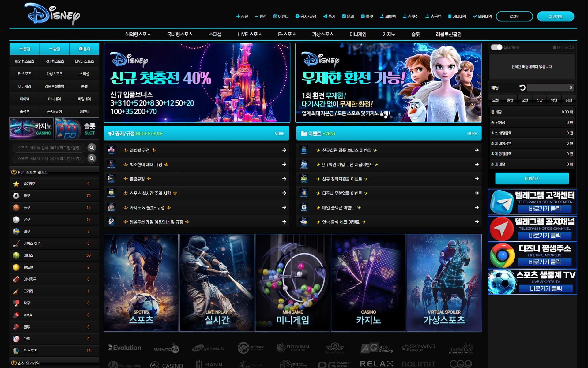Open the 최소한의 제재 규정 notice arrow

click(284, 165)
